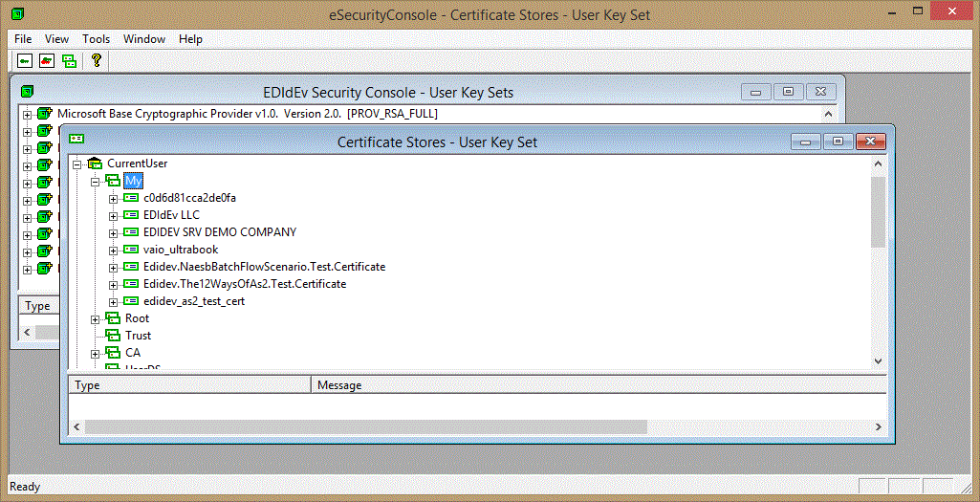Image resolution: width=980 pixels, height=502 pixels.
Task: Expand the vaio_ultrabook certificate node
Action: click(113, 251)
